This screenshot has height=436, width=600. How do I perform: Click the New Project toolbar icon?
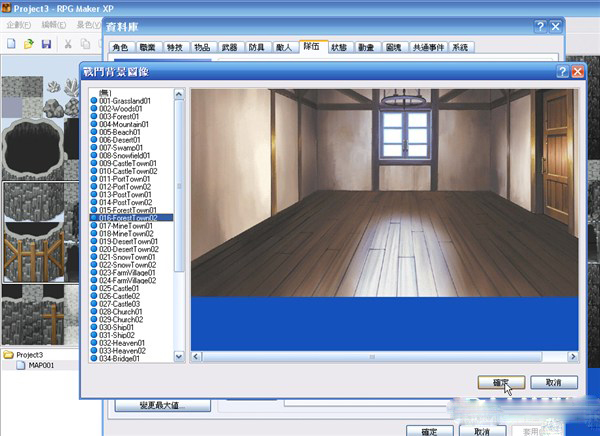[11, 44]
